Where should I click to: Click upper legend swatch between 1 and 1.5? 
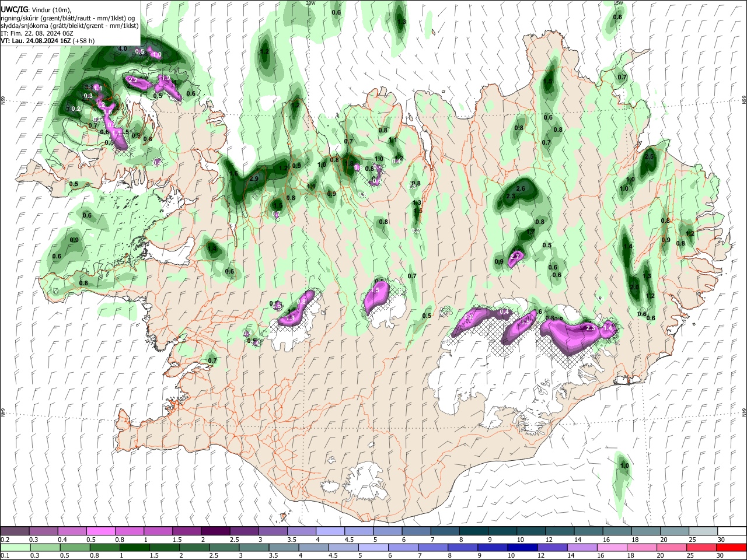click(x=158, y=531)
